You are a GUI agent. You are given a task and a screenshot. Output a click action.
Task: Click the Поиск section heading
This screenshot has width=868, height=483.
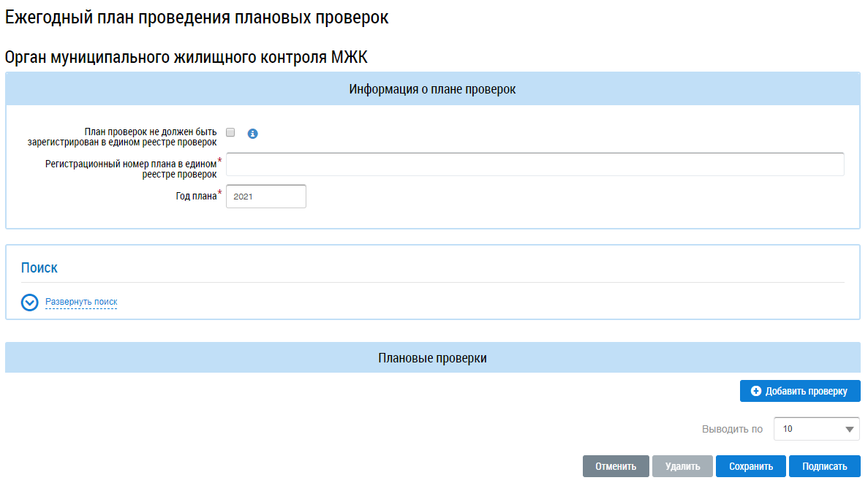point(39,268)
